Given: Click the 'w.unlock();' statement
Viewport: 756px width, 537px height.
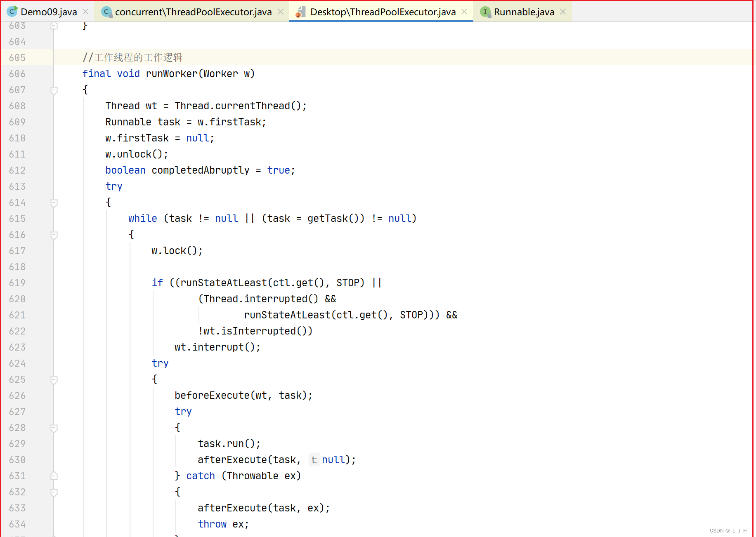Looking at the screenshot, I should 137,154.
